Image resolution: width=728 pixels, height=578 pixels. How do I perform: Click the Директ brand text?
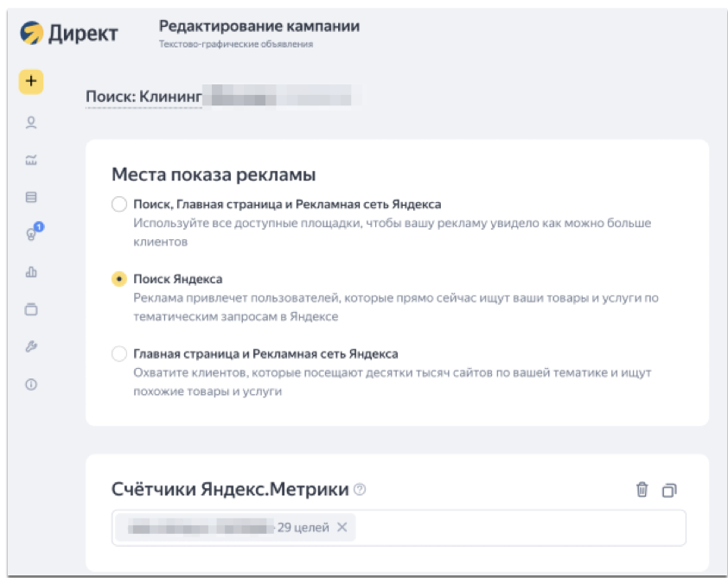click(83, 34)
